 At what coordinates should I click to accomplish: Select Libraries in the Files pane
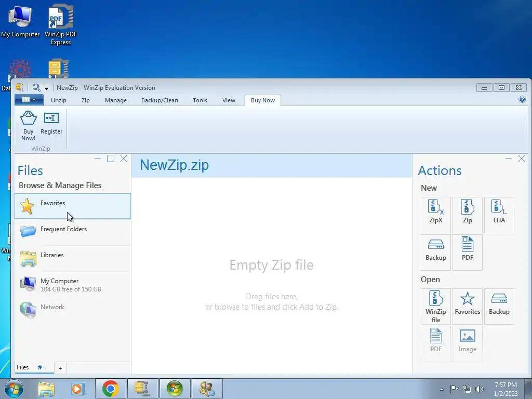[x=73, y=258]
